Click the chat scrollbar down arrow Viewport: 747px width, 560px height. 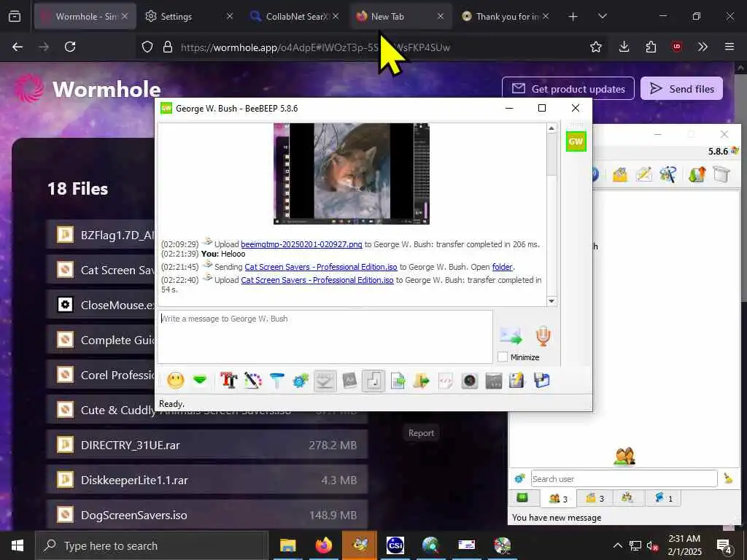[551, 301]
